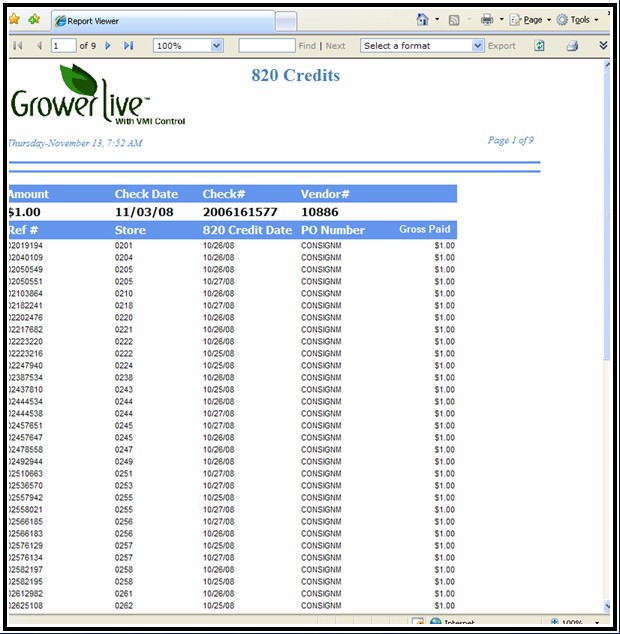Screen dimensions: 620x634
Task: Switch to the Report Viewer tab
Action: coord(160,20)
